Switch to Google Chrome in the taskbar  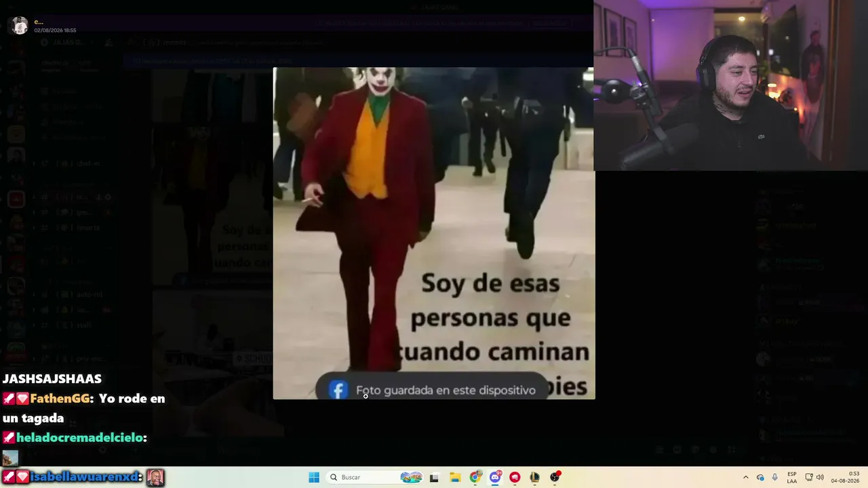[475, 477]
